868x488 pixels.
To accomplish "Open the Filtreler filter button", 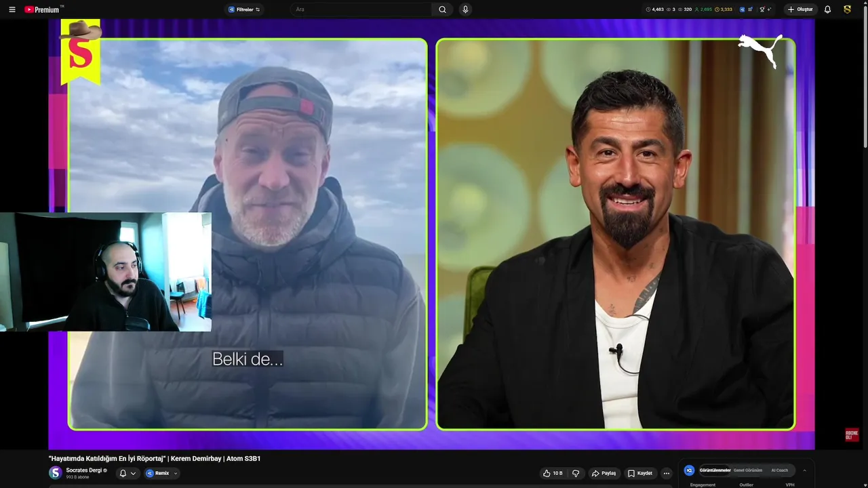I will [244, 9].
